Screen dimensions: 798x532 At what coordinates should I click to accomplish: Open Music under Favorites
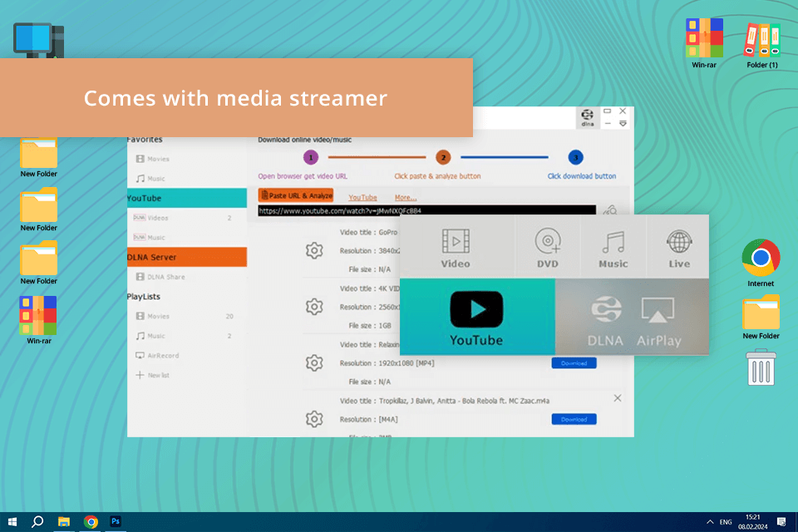(150, 179)
